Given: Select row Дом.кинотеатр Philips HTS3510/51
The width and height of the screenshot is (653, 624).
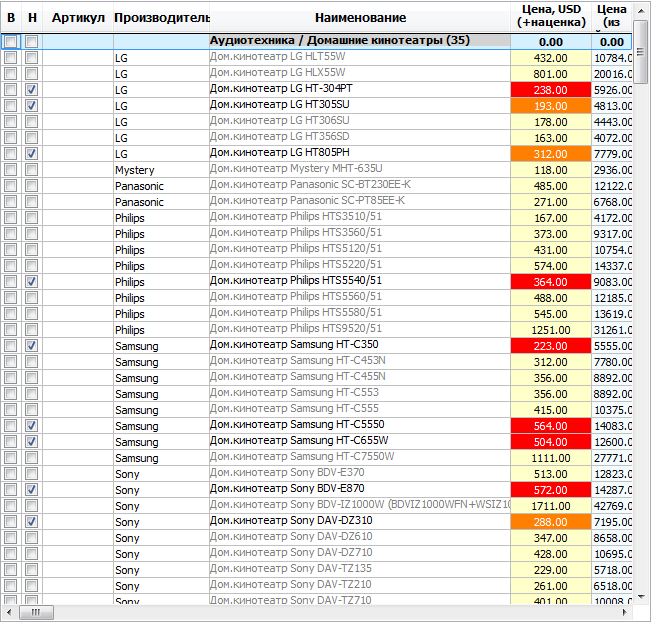Looking at the screenshot, I should pos(317,217).
